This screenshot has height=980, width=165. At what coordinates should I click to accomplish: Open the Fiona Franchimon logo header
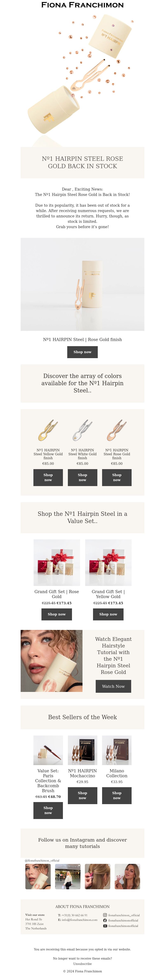point(82,5)
